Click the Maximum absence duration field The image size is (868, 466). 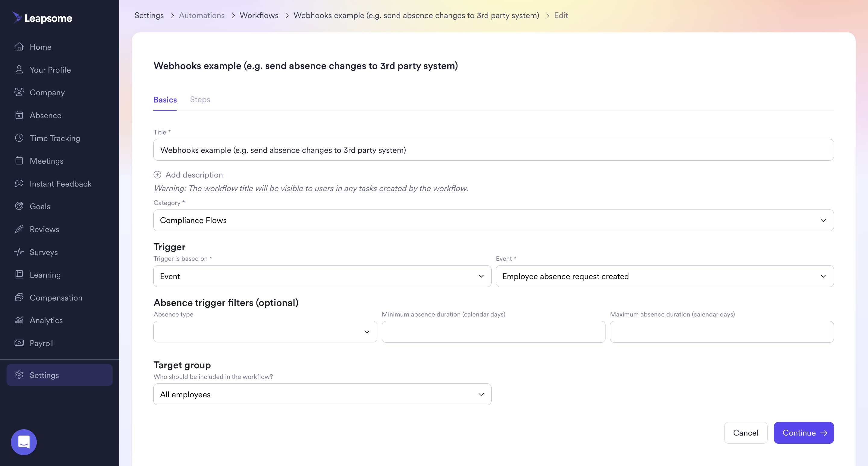point(722,332)
